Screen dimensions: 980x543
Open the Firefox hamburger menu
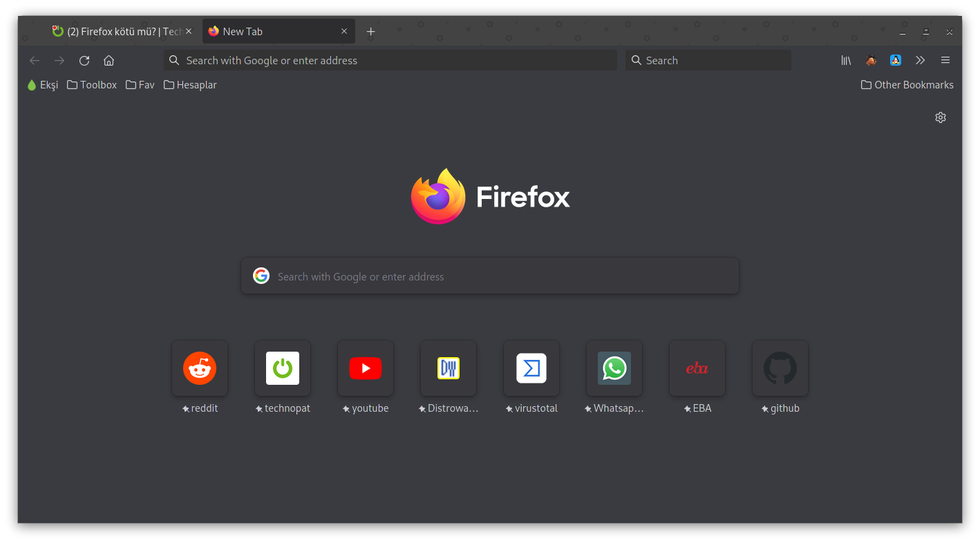(x=945, y=61)
